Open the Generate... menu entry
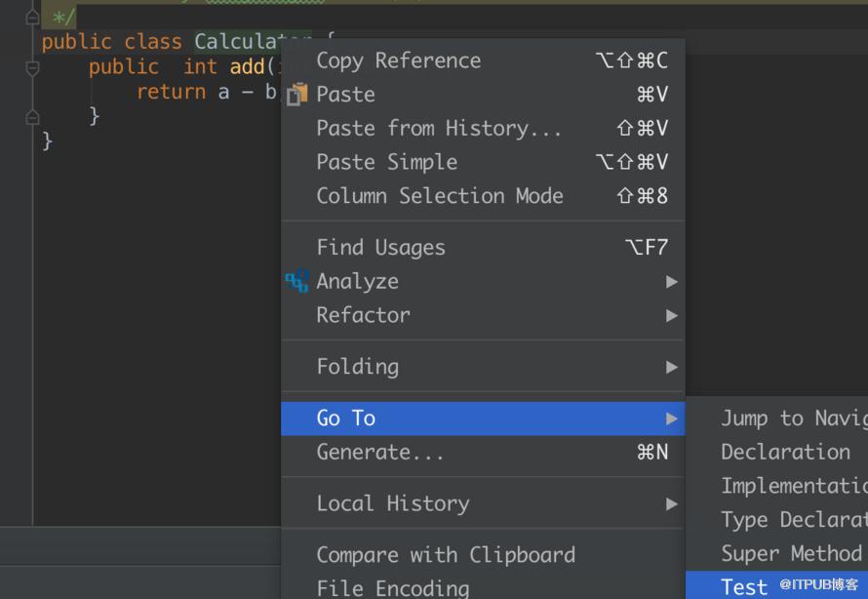The image size is (868, 599). (x=484, y=453)
